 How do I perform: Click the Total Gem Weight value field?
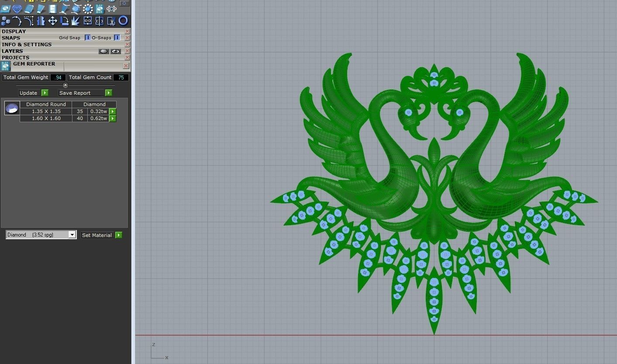click(58, 77)
